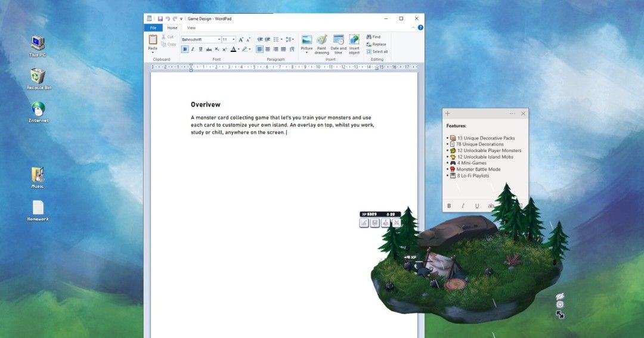Screen dimensions: 644x338
Task: Click the Insert object icon
Action: click(x=354, y=41)
